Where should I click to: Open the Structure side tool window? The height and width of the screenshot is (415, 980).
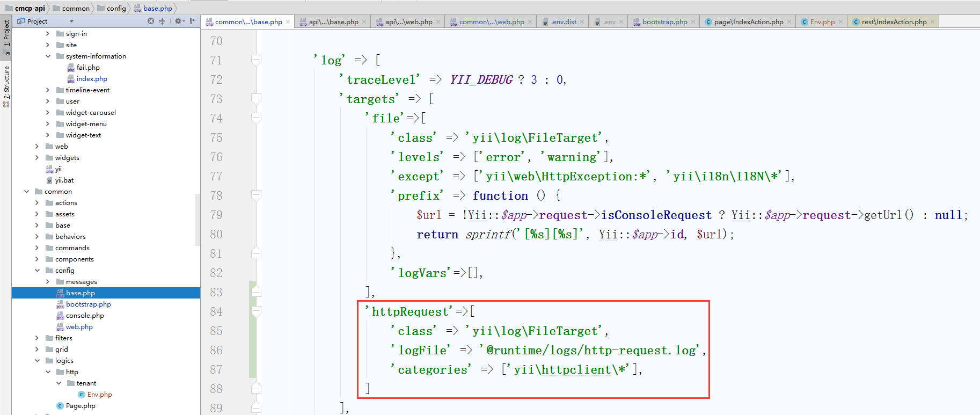[6, 86]
